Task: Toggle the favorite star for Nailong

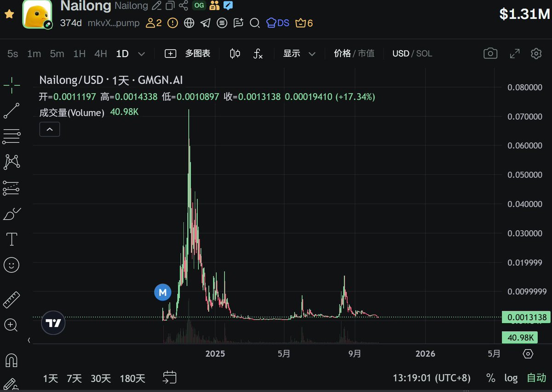Action: coord(9,14)
